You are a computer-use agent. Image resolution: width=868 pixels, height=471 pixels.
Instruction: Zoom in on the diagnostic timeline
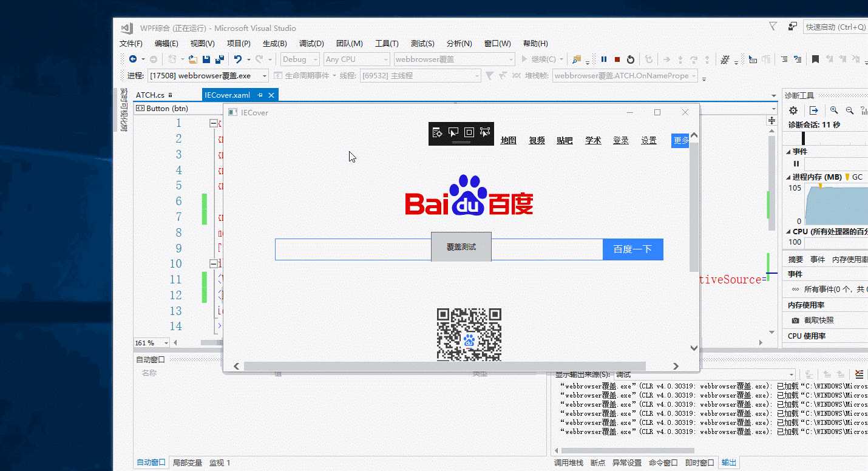click(x=835, y=110)
